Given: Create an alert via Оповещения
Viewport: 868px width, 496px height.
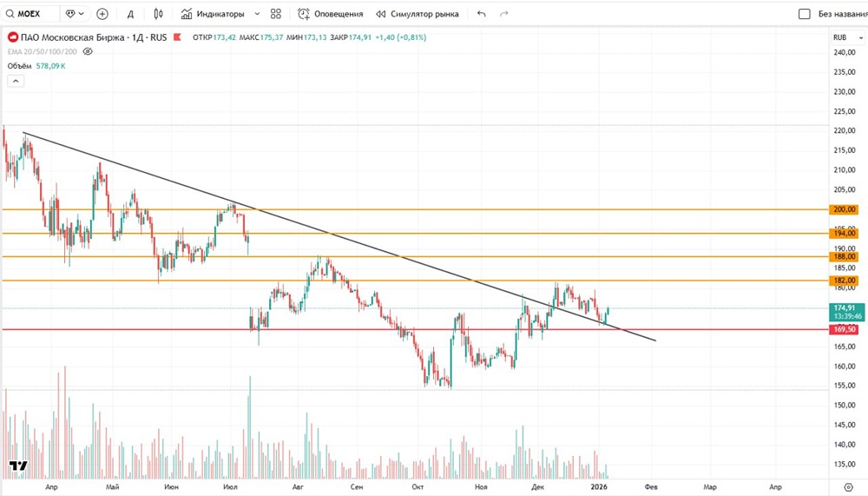Looking at the screenshot, I should click(x=331, y=14).
